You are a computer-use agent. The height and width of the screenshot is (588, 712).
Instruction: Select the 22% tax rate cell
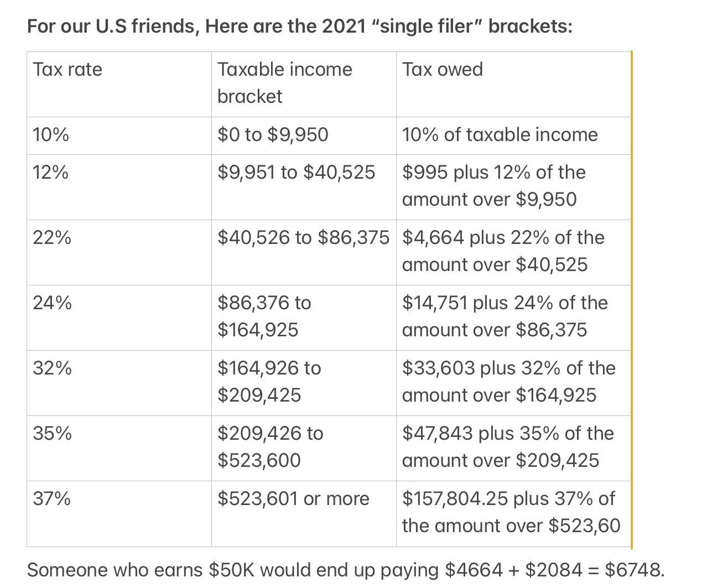pyautogui.click(x=52, y=238)
